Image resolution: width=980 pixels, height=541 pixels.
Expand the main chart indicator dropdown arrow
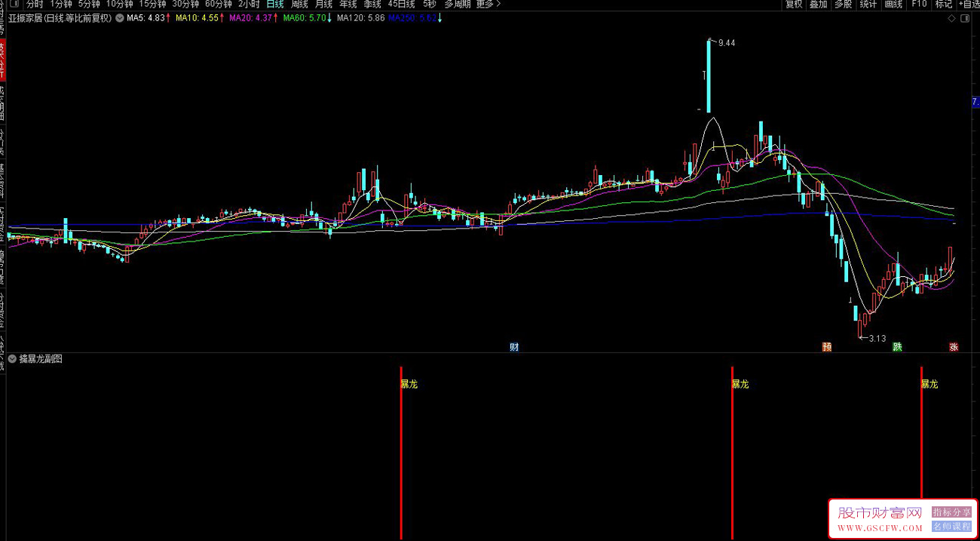pos(120,17)
